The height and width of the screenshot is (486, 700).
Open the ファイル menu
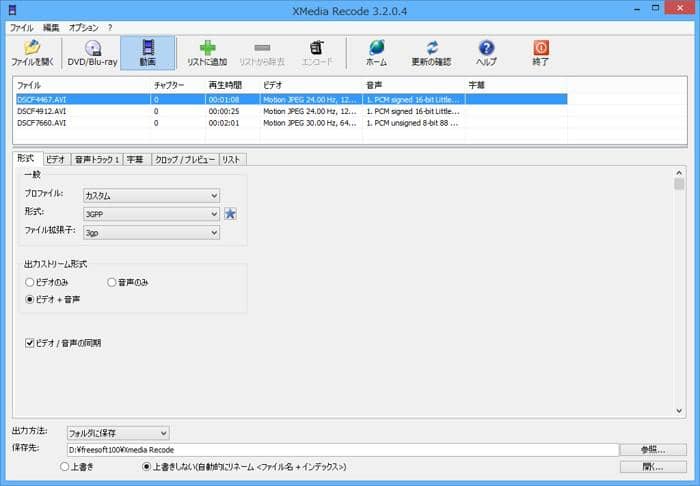pyautogui.click(x=21, y=28)
